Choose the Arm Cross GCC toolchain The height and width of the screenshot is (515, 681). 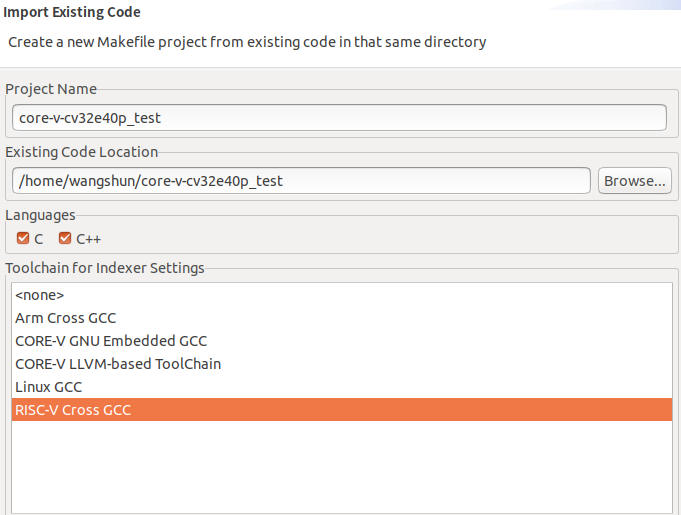66,318
